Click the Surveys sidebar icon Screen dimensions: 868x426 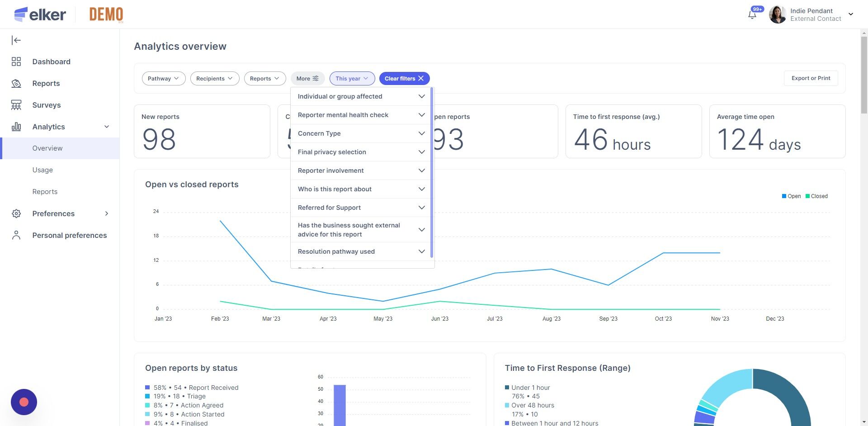(x=16, y=105)
